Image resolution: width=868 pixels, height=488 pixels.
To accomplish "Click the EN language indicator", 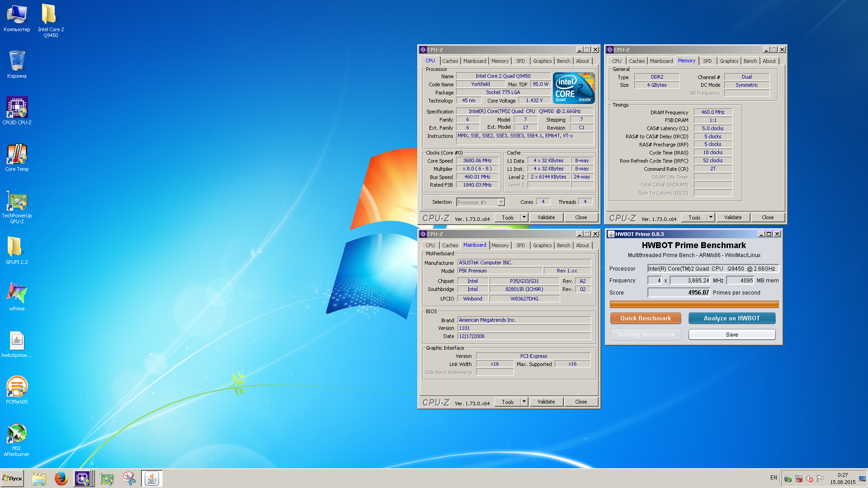I will pos(774,478).
